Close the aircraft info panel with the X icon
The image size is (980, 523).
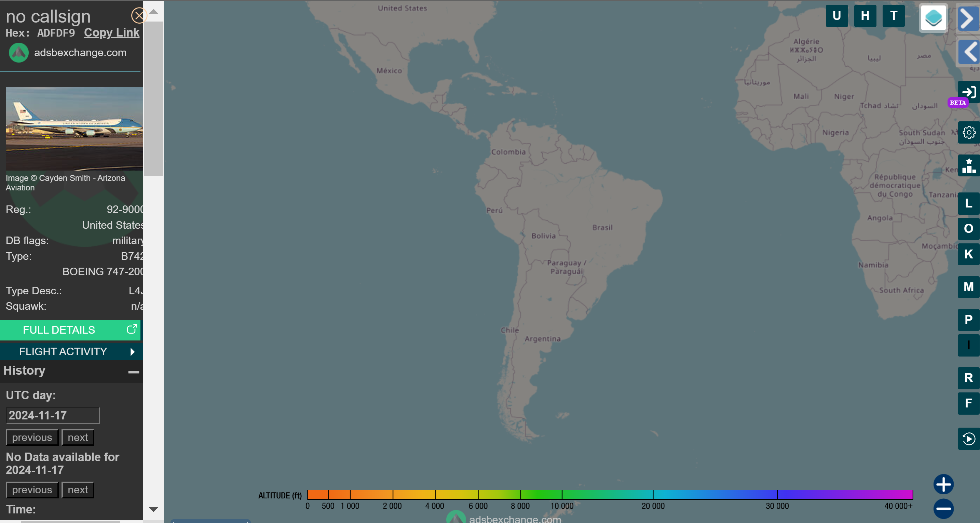click(x=138, y=16)
